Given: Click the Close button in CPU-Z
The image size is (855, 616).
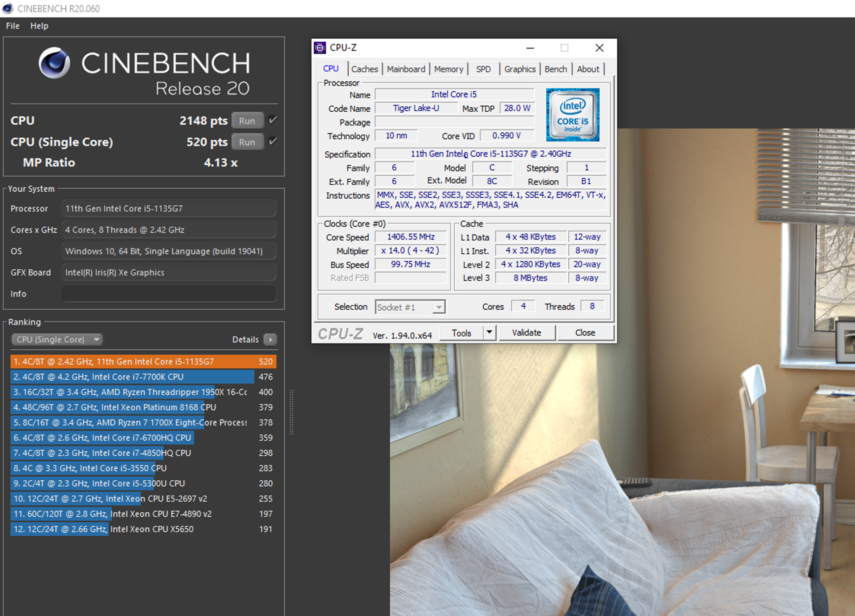Looking at the screenshot, I should pyautogui.click(x=585, y=332).
